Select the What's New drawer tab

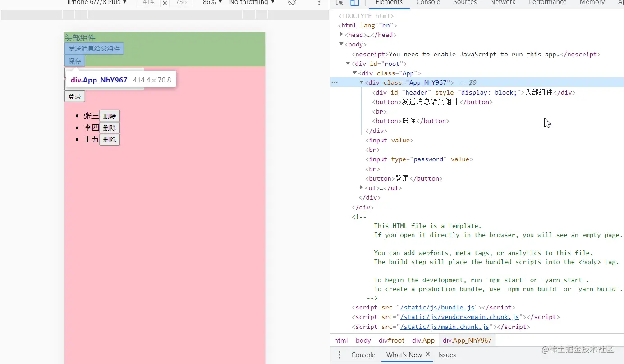[x=404, y=355]
